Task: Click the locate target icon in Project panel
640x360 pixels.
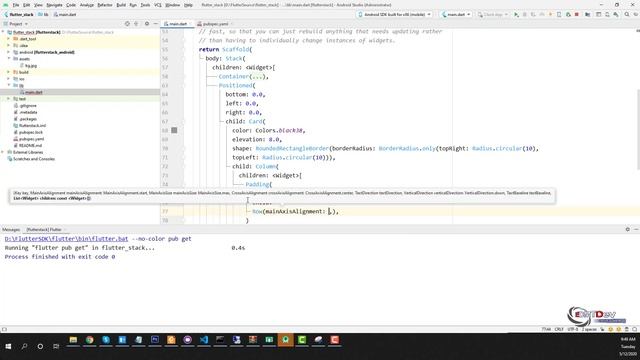Action: (127, 24)
